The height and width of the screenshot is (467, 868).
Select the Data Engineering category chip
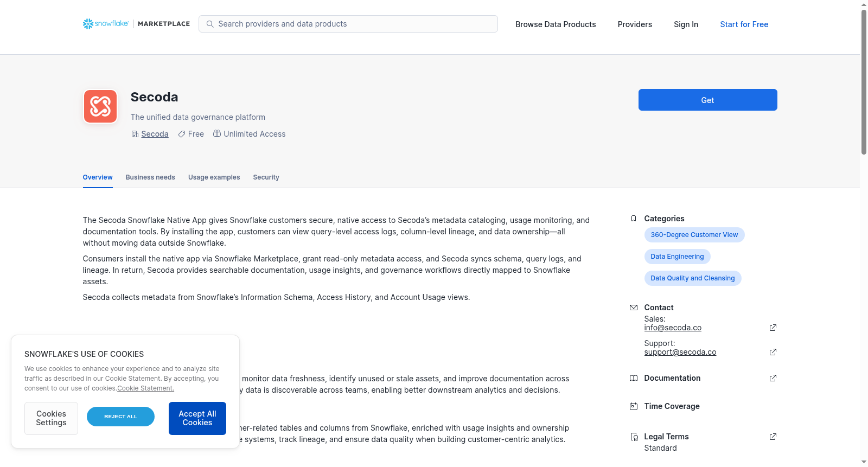(x=677, y=257)
